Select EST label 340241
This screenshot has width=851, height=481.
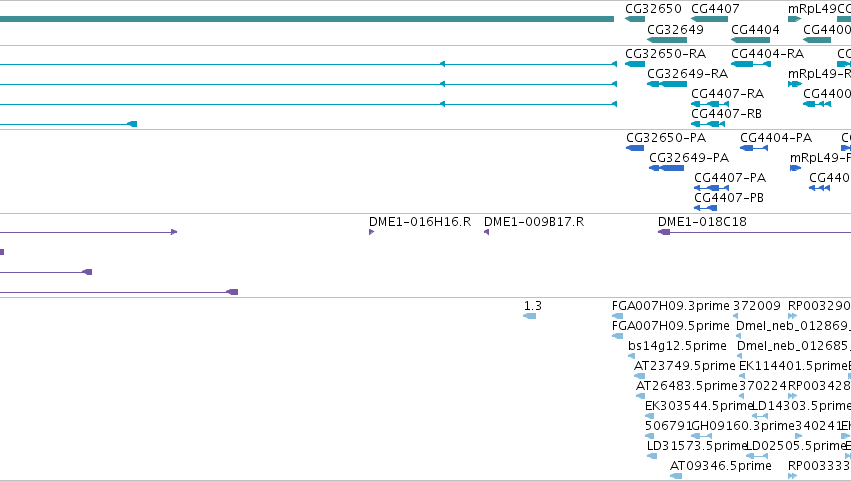(818, 427)
